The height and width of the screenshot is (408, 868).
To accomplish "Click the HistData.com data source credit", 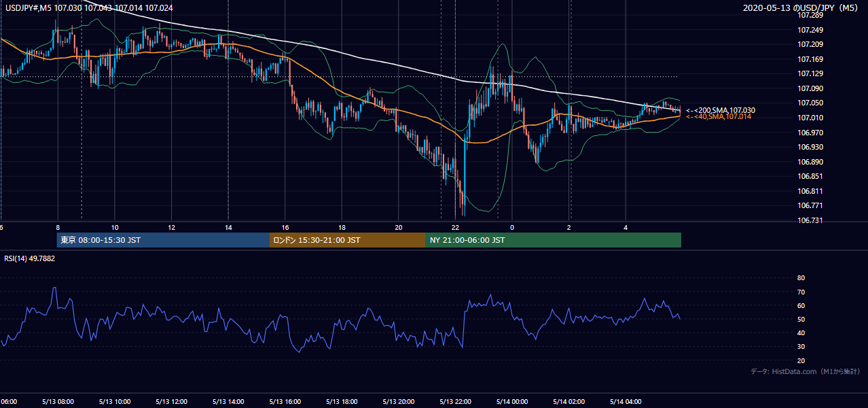I will click(x=806, y=371).
